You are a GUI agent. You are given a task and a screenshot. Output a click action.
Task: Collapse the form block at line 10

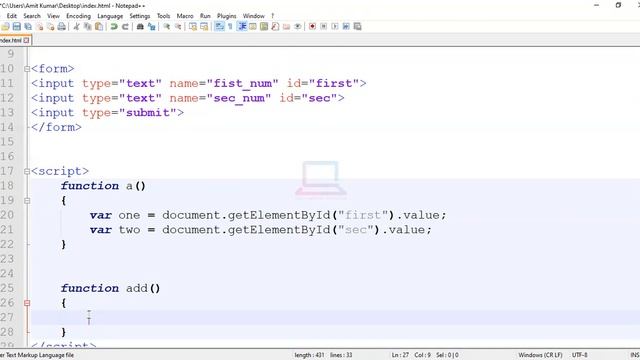(27, 69)
